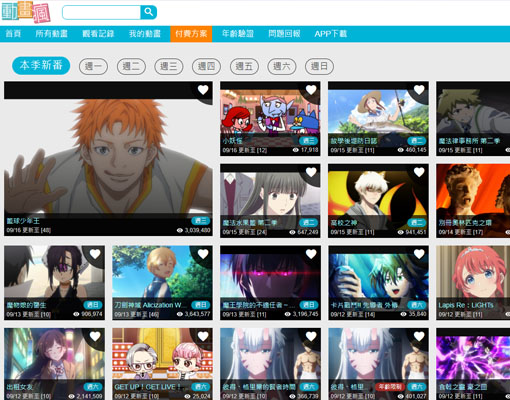Click the search magnifier icon
The height and width of the screenshot is (400, 510).
(149, 12)
